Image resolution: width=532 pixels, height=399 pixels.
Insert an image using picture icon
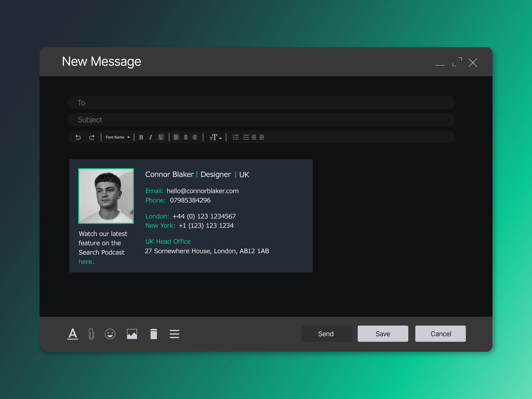(x=132, y=334)
